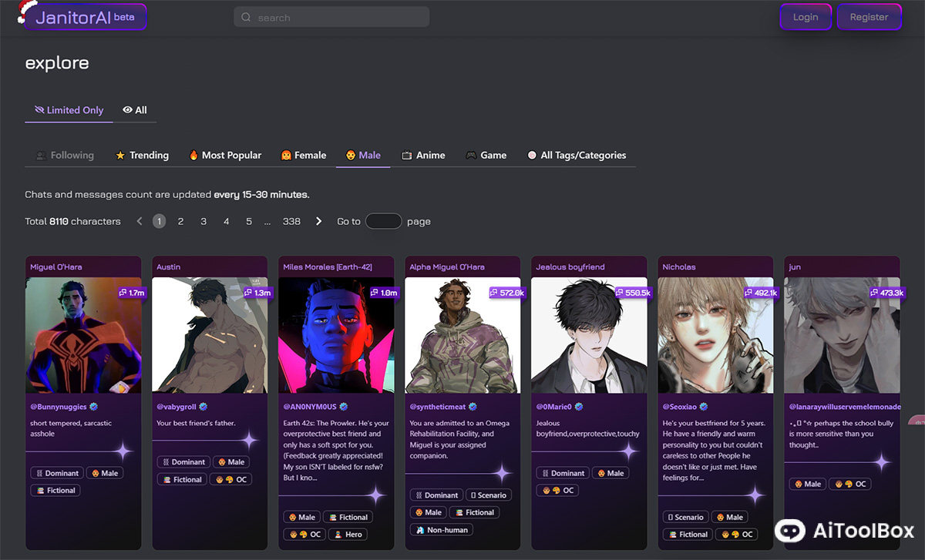Click Scenario tag on Nicholas card
Viewport: 925px width, 560px height.
(x=684, y=517)
